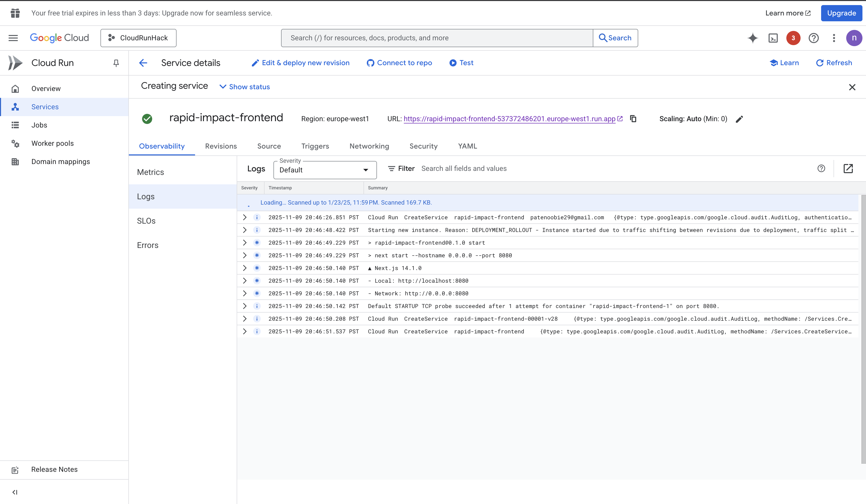
Task: Activate Cloud Shell terminal icon
Action: [773, 38]
